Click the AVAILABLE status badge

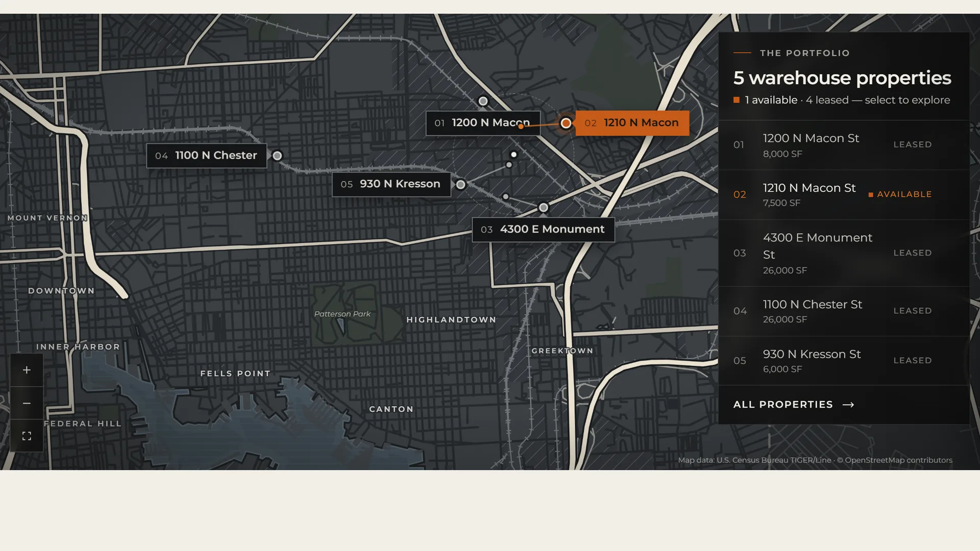[900, 194]
